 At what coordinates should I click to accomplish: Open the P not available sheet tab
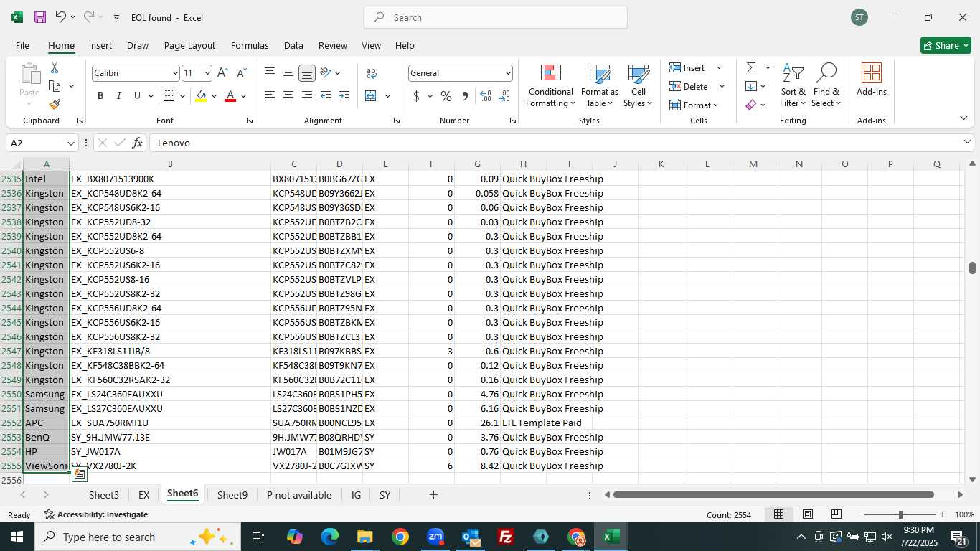click(x=299, y=495)
